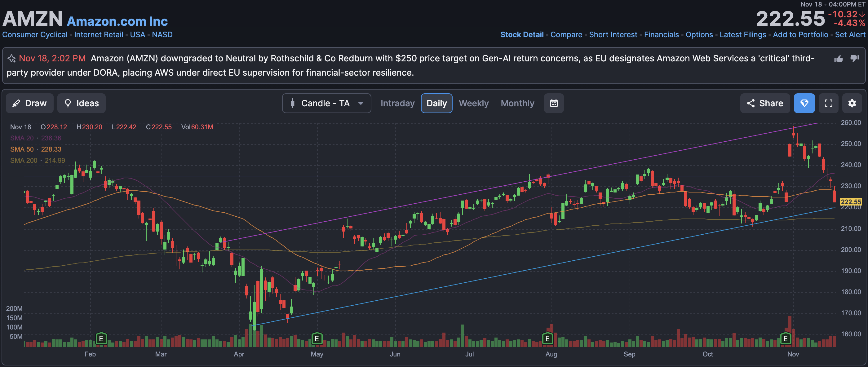Click the yellow 222.55 price label
Image resolution: width=868 pixels, height=367 pixels.
tap(850, 202)
